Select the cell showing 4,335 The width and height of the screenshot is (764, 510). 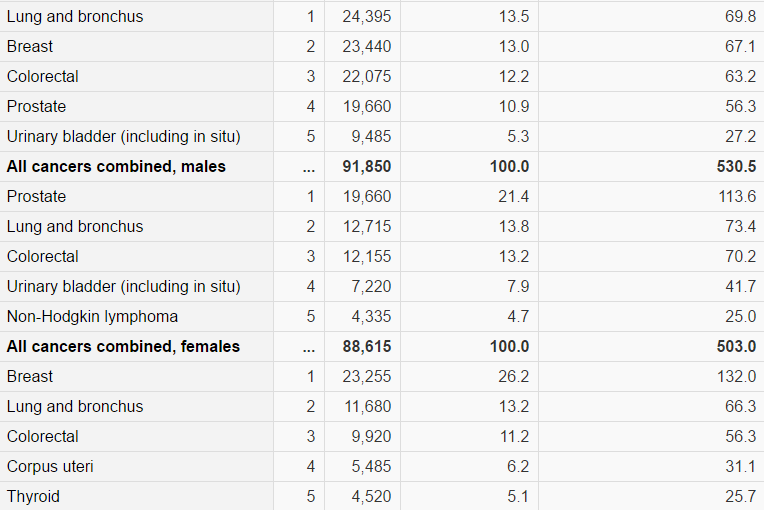[371, 317]
